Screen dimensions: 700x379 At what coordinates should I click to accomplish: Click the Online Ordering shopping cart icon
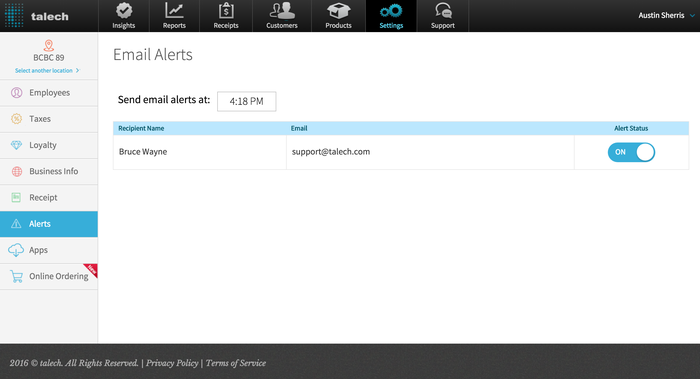pyautogui.click(x=17, y=277)
